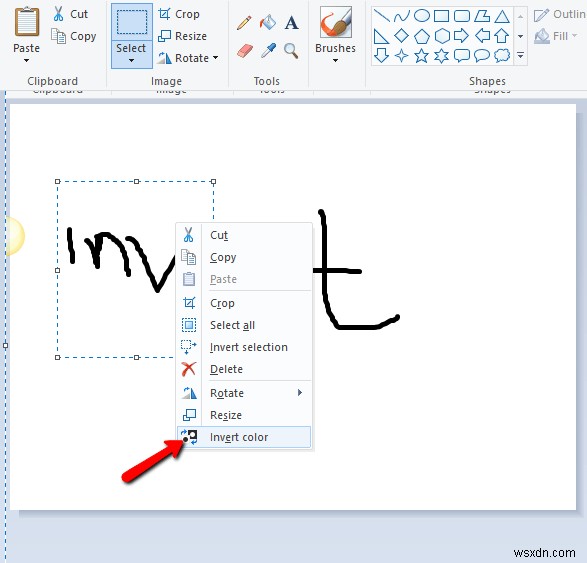Choose Resize from the context menu
The width and height of the screenshot is (587, 563).
point(244,415)
